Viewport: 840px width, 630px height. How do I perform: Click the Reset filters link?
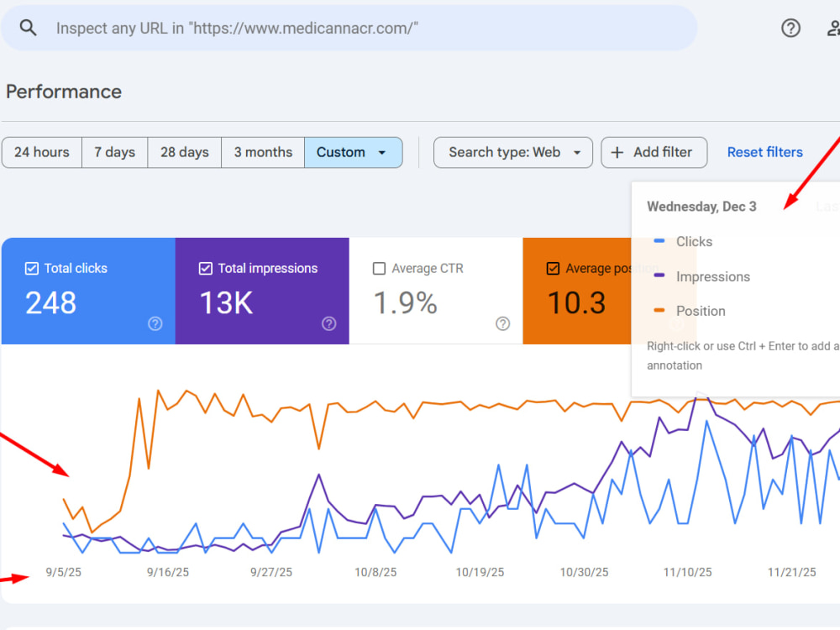tap(765, 152)
